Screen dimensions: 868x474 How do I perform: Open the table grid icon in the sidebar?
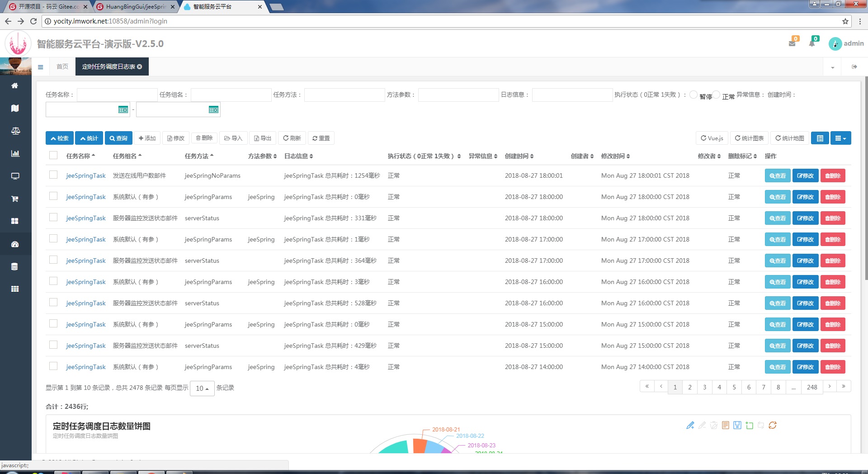pyautogui.click(x=15, y=289)
